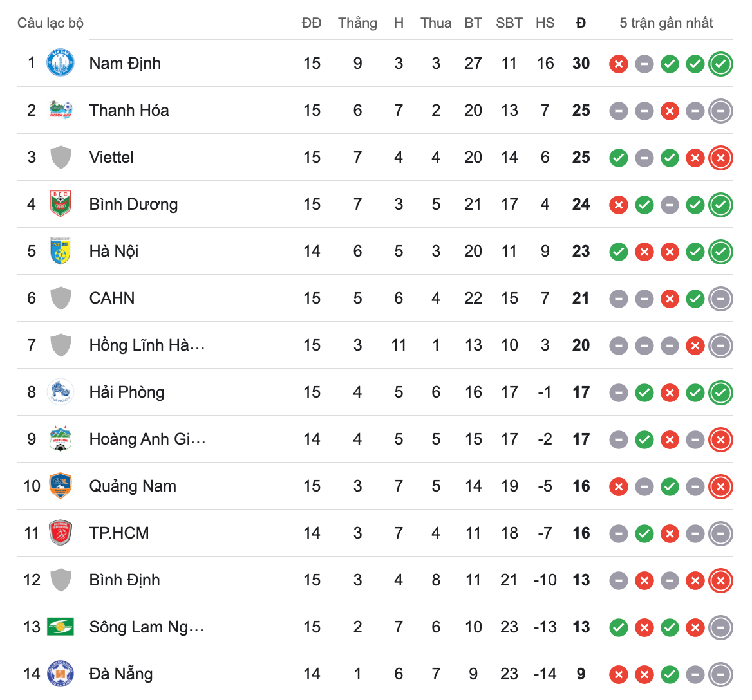Click the Hồng Lĩnh Hà Tĩnh team name

click(x=147, y=345)
